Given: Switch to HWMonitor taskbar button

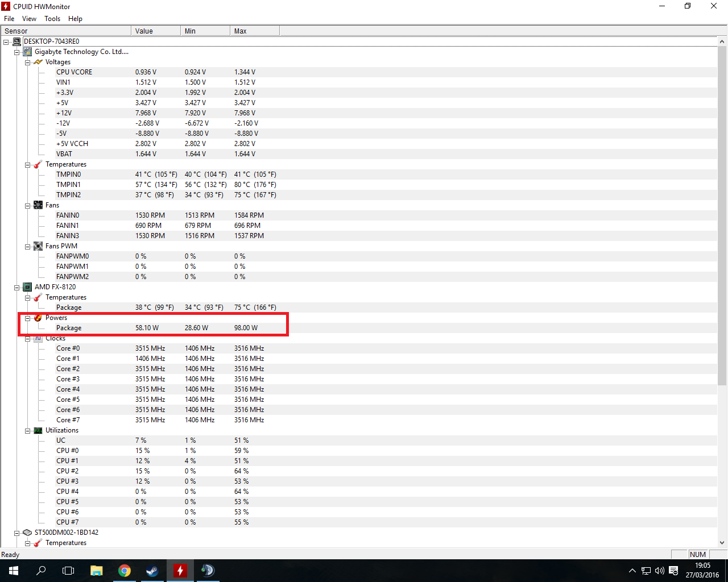Looking at the screenshot, I should [180, 571].
